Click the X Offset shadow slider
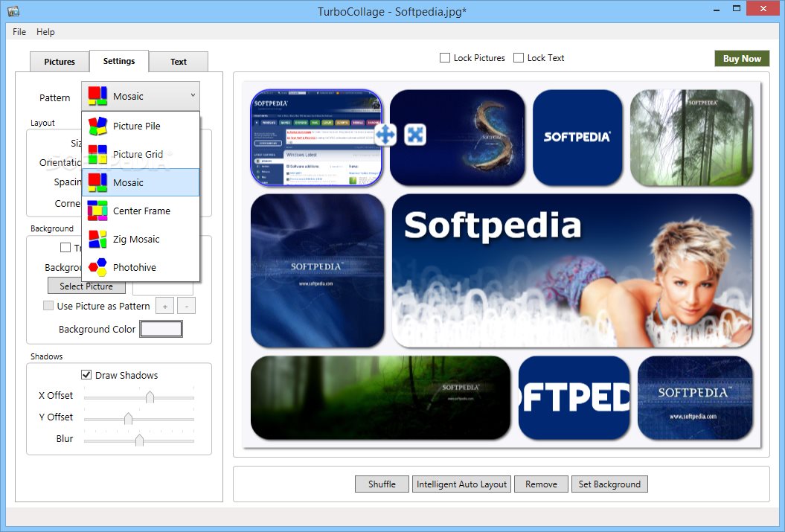The width and height of the screenshot is (785, 532). [x=139, y=397]
